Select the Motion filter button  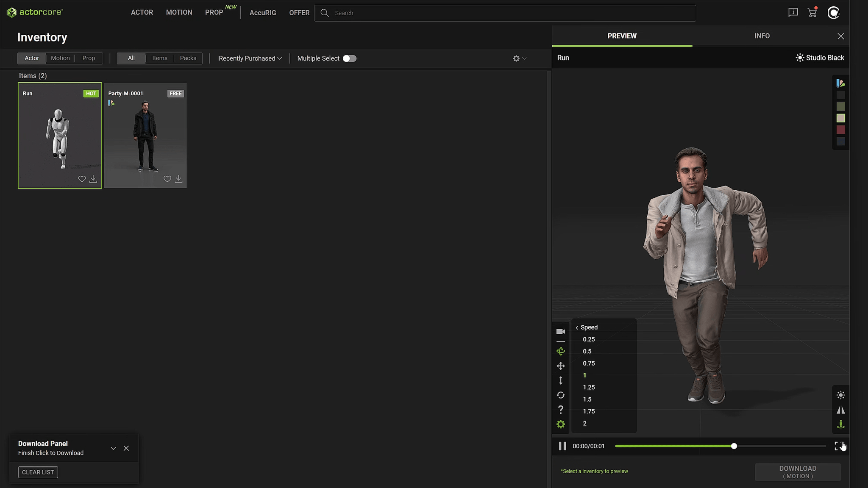[60, 58]
